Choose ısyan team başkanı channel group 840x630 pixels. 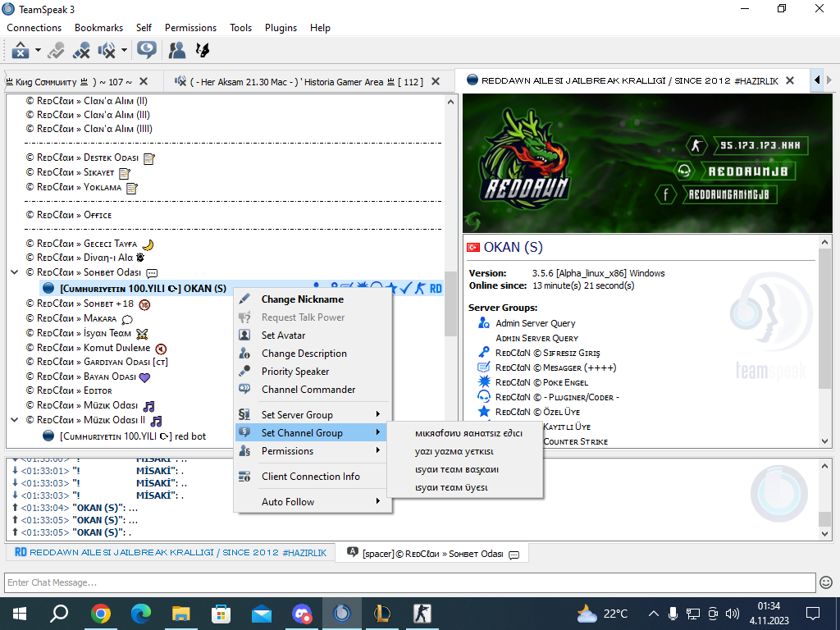(x=456, y=470)
